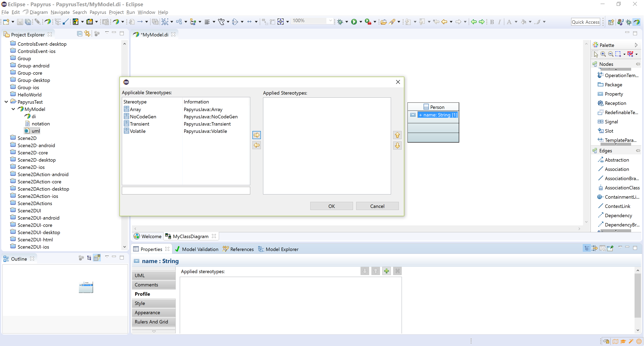644x346 pixels.
Task: Select the Reception node tool
Action: pos(612,103)
